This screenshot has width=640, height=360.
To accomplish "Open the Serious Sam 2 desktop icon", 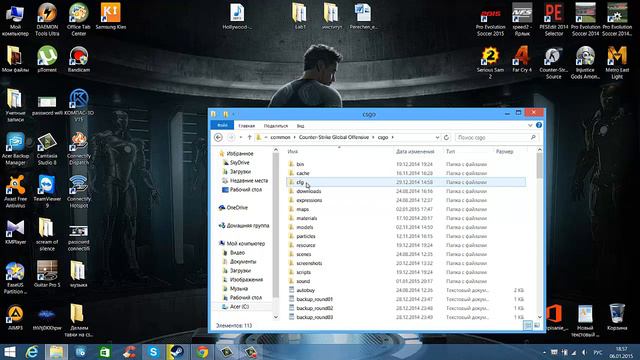I will pos(491,62).
